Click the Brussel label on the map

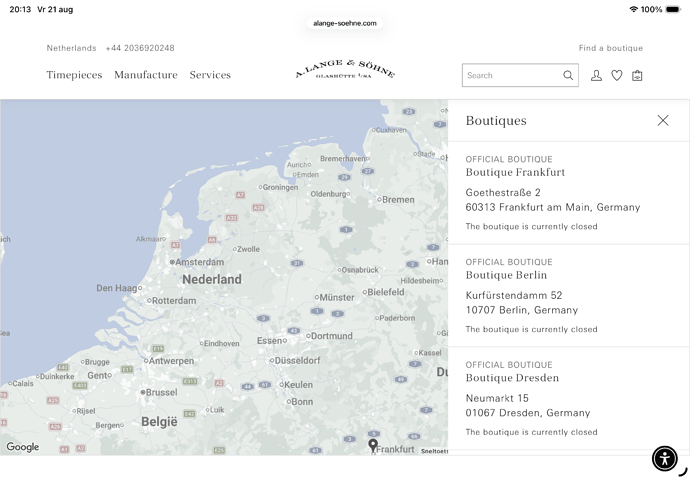pos(161,392)
